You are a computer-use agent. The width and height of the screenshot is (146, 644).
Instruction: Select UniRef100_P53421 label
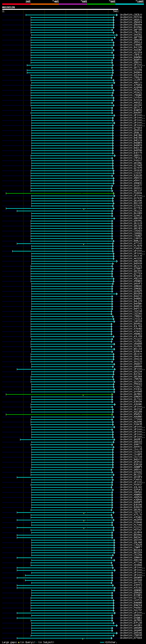(x=131, y=93)
